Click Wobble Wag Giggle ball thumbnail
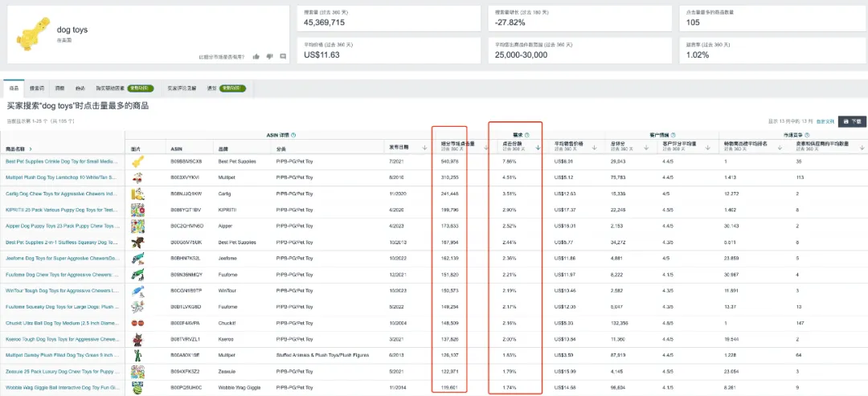This screenshot has width=868, height=396. click(x=137, y=386)
